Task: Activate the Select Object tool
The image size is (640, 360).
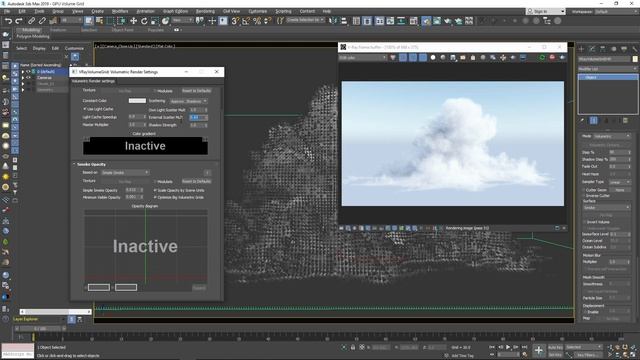Action: (89, 20)
